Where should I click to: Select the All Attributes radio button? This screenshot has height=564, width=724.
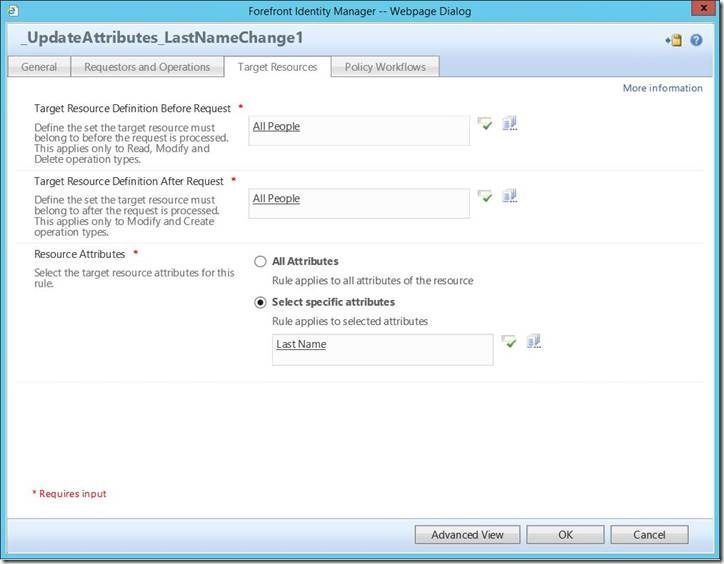coord(260,261)
